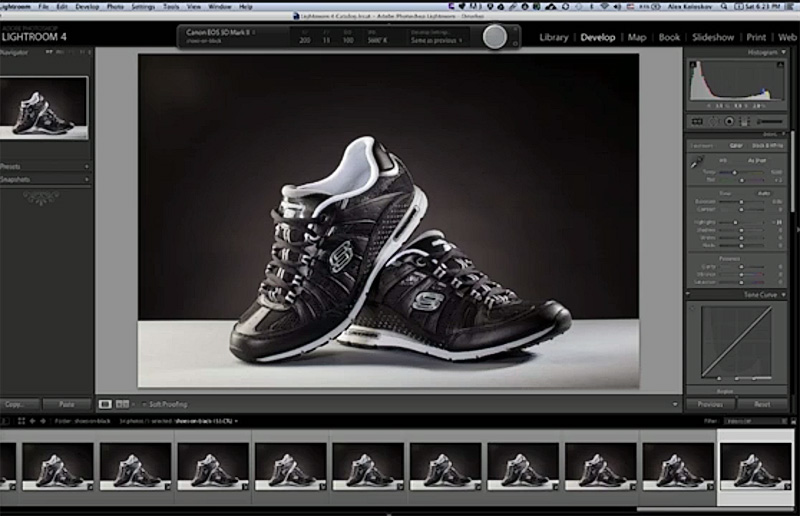800x516 pixels.
Task: Open the Settings menu
Action: click(x=143, y=7)
